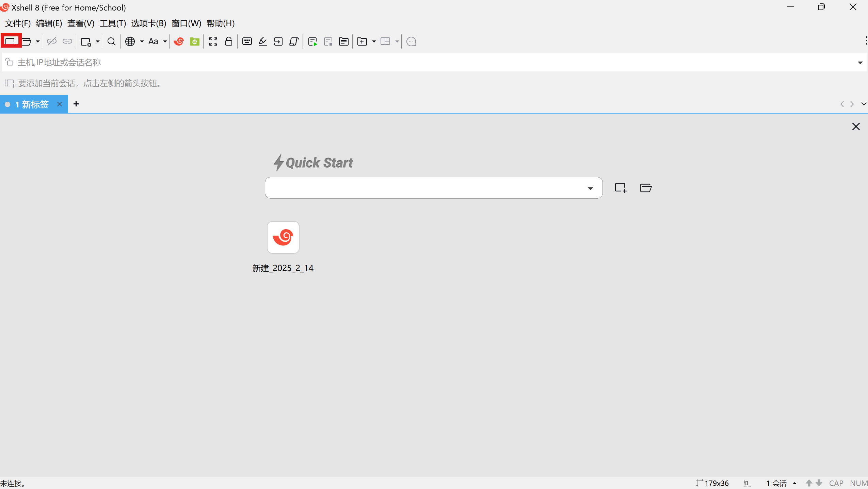Image resolution: width=868 pixels, height=489 pixels.
Task: Click open folder icon beside Quick Start box
Action: coord(645,188)
